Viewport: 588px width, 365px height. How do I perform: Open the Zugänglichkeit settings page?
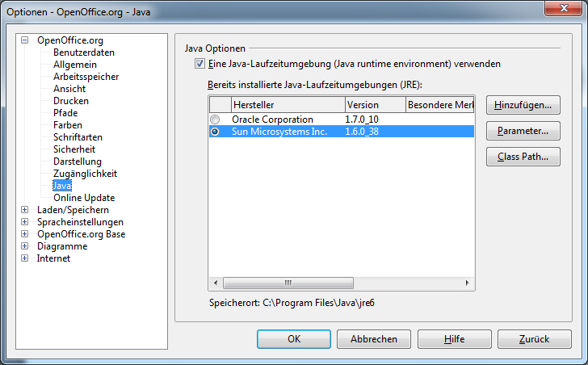click(85, 174)
